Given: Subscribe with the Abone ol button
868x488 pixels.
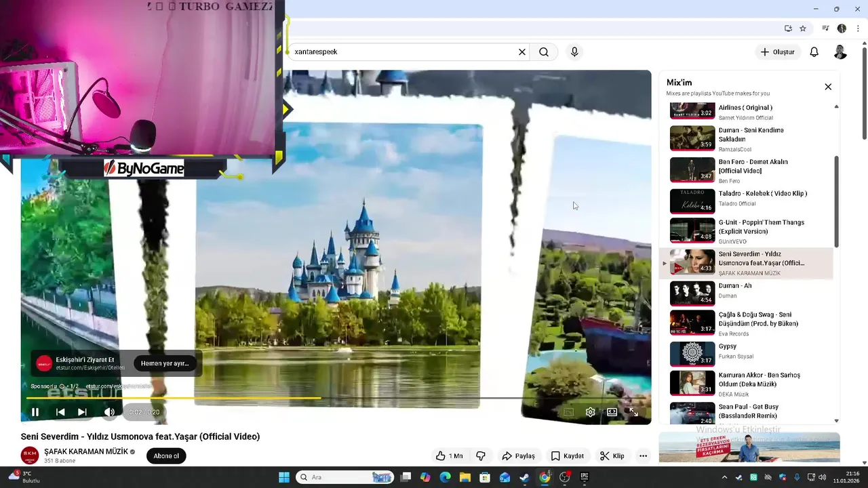Looking at the screenshot, I should pyautogui.click(x=166, y=456).
